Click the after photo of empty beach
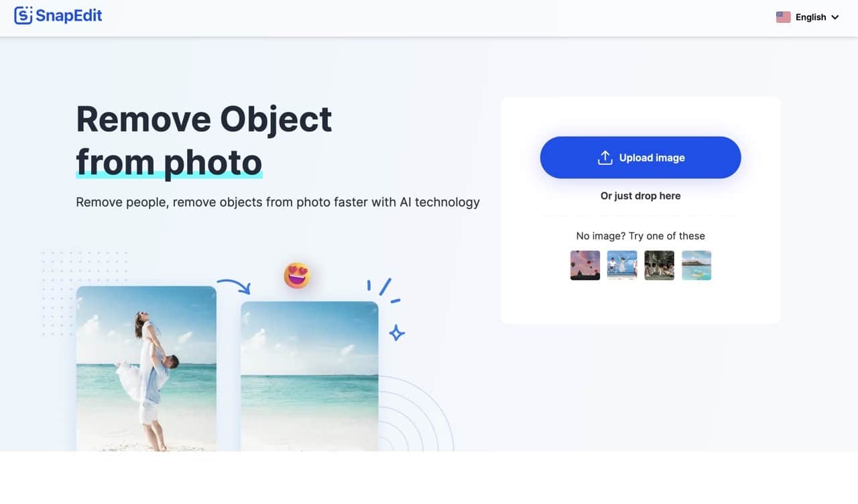 310,376
